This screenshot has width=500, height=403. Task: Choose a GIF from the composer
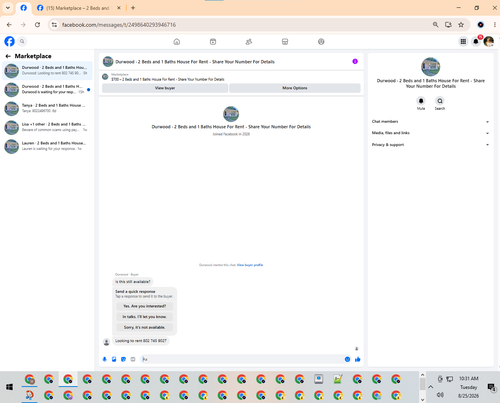pyautogui.click(x=133, y=359)
